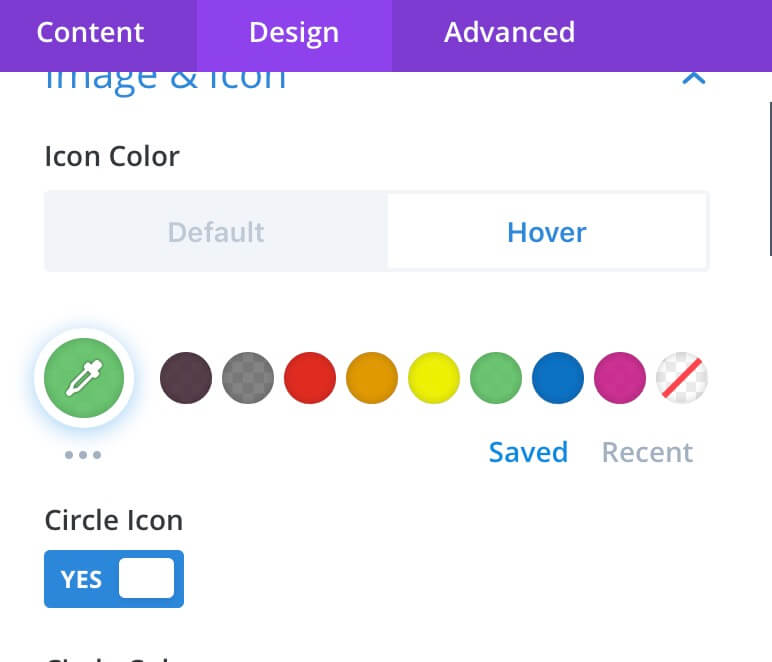Screen dimensions: 772x662
Task: Choose the red color swatch
Action: [310, 378]
